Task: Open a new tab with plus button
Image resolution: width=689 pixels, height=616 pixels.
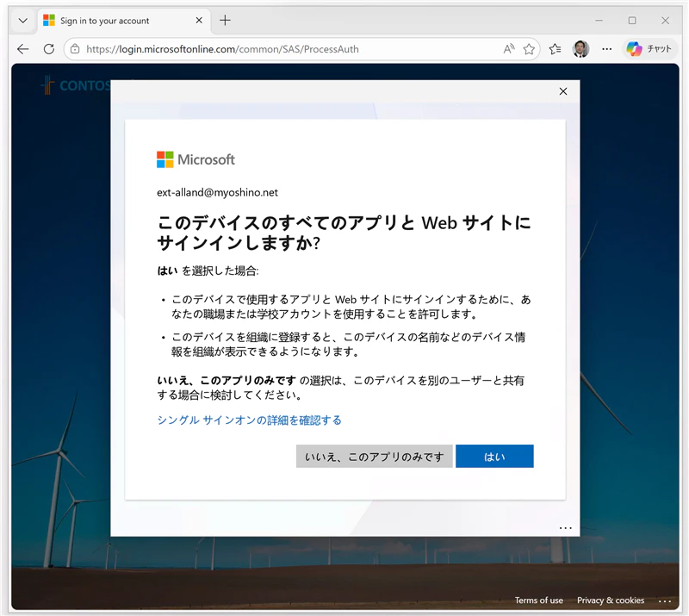Action: pyautogui.click(x=225, y=20)
